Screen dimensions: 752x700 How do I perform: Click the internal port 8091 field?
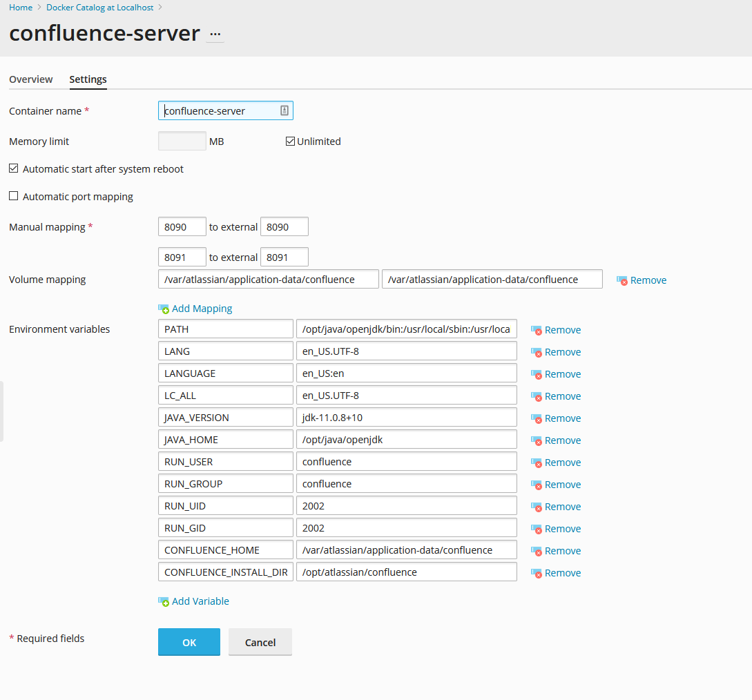pos(182,257)
